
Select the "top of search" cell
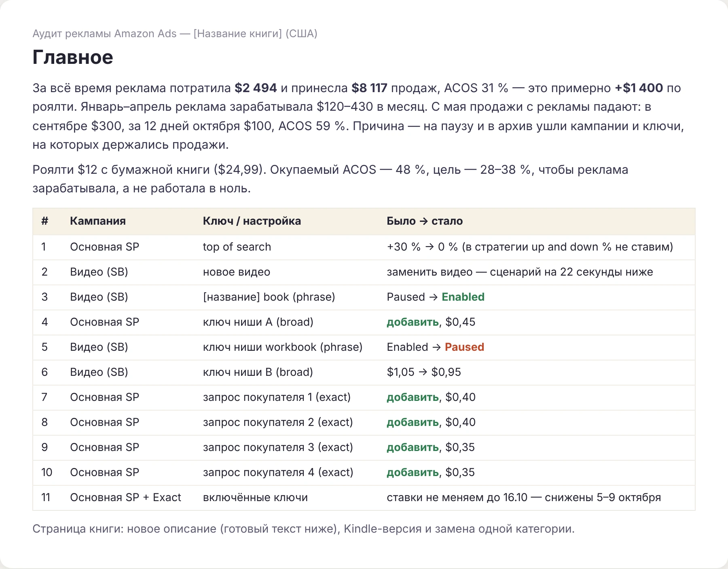tap(237, 247)
